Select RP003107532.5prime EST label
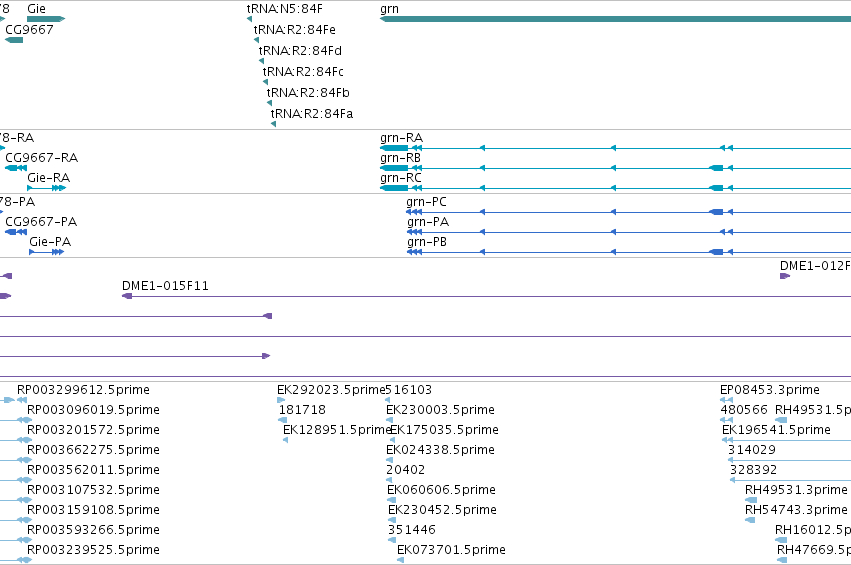 click(x=93, y=490)
